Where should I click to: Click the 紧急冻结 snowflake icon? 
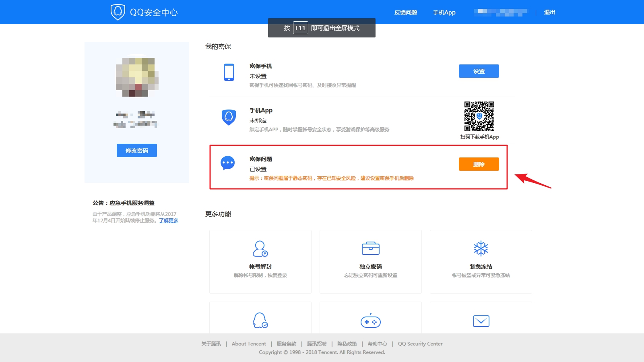pos(481,248)
